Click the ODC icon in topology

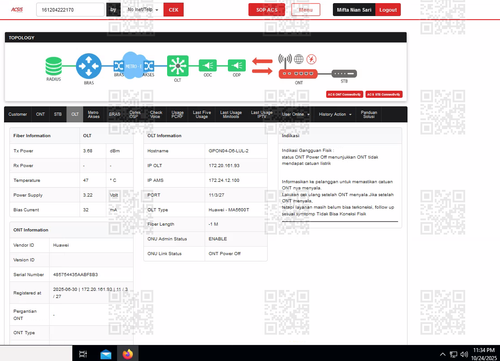[208, 65]
